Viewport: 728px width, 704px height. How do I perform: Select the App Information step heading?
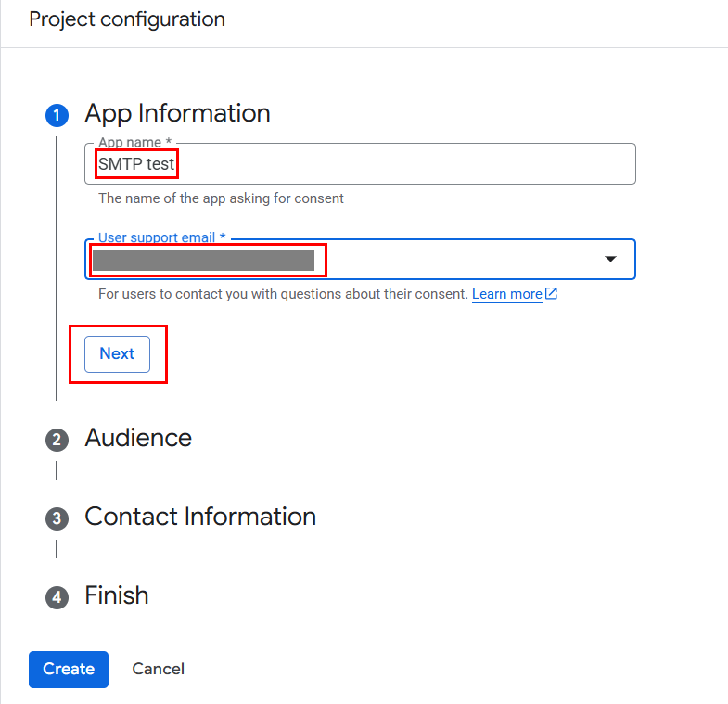(x=177, y=113)
